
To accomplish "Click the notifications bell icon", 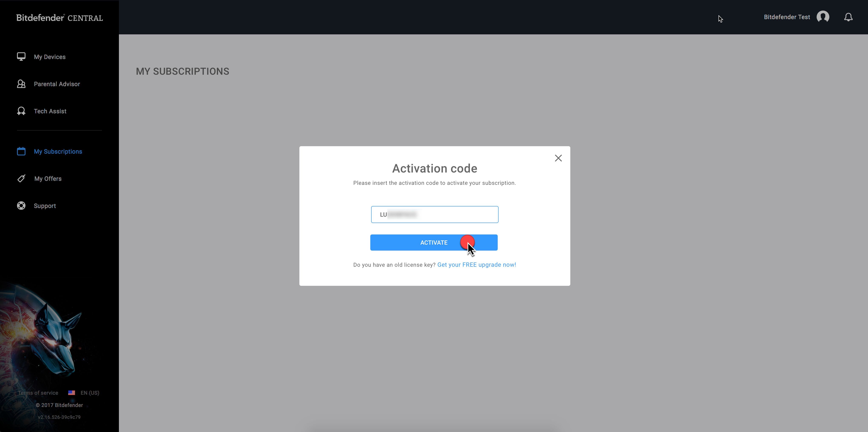I will tap(848, 17).
